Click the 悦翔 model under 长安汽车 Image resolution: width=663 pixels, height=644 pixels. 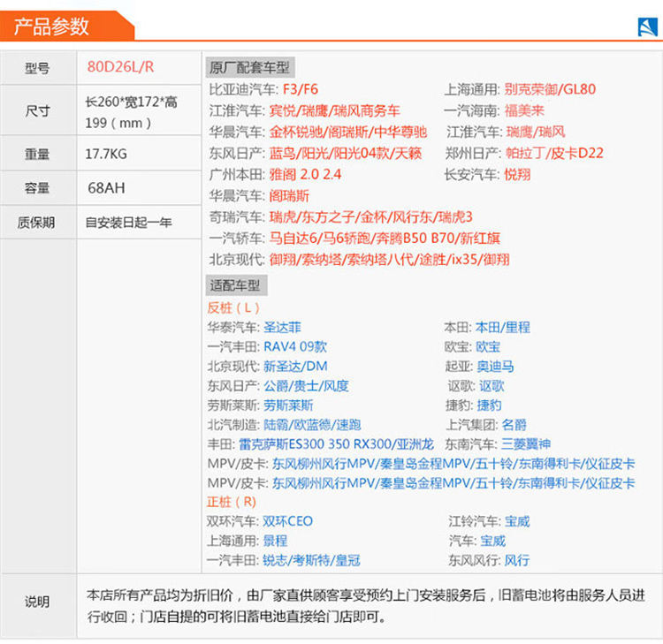(517, 175)
